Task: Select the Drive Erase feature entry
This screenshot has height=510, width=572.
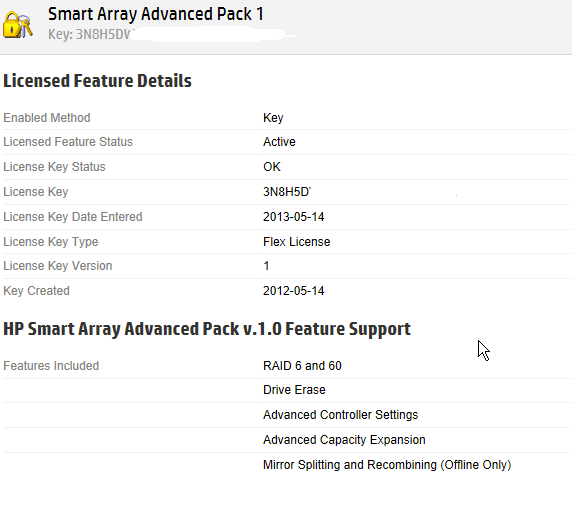Action: click(x=294, y=390)
